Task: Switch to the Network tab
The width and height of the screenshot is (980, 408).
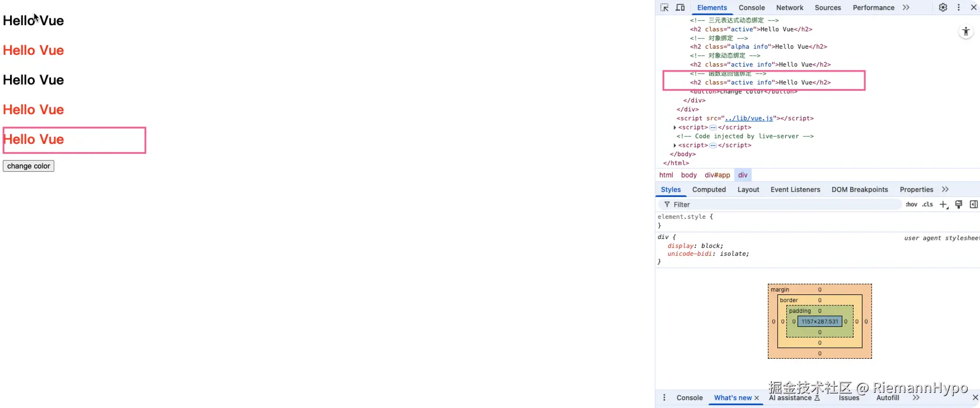Action: (x=790, y=8)
